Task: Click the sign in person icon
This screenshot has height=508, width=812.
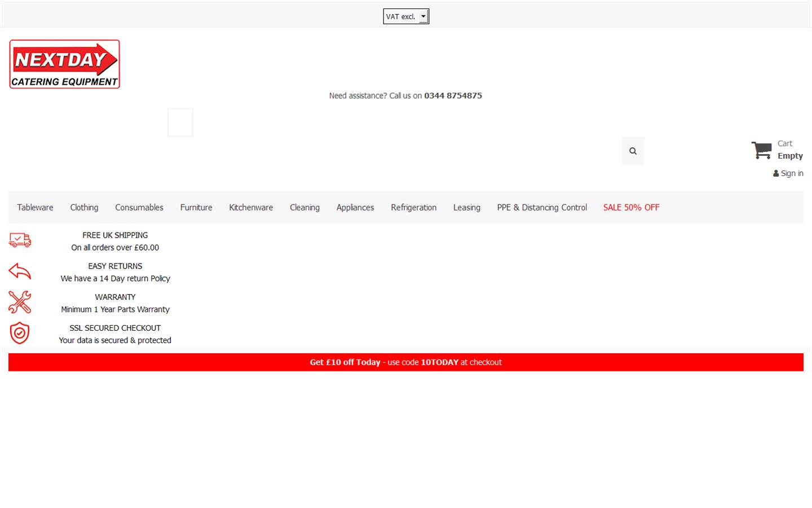Action: click(x=775, y=173)
